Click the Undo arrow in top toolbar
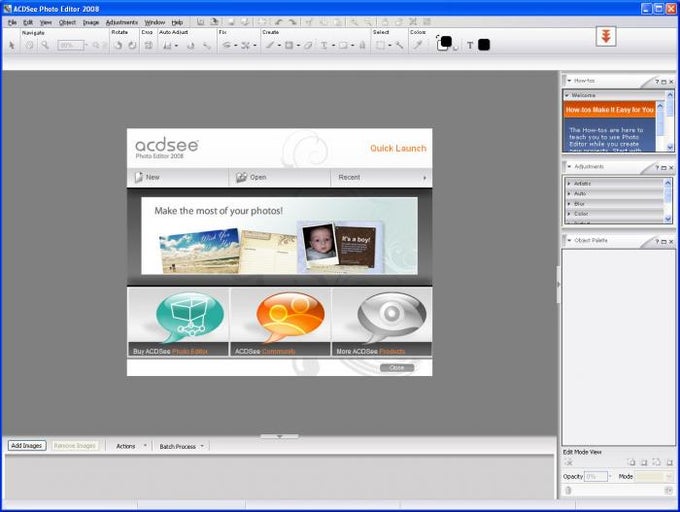The image size is (680, 512). 278,22
